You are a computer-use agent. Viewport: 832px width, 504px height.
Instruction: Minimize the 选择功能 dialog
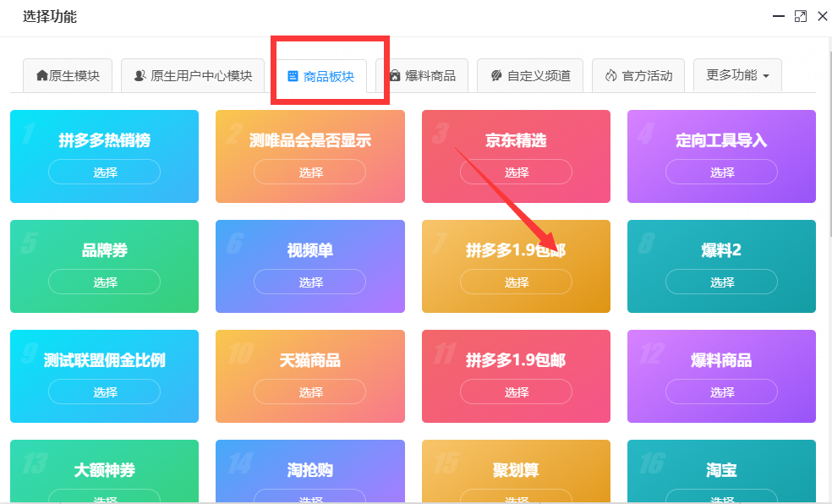click(779, 16)
